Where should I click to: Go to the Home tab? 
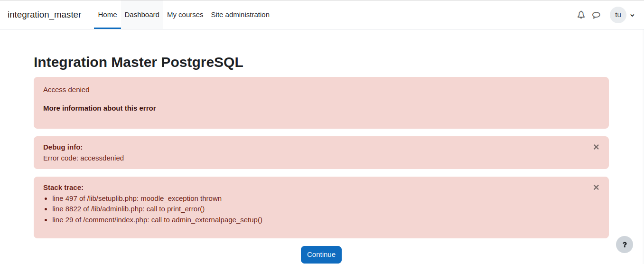[107, 15]
